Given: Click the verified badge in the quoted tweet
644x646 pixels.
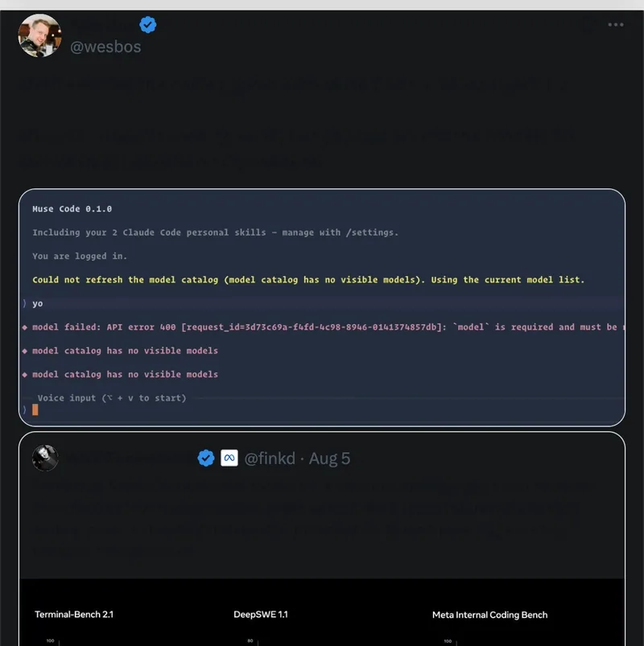Looking at the screenshot, I should click(206, 458).
